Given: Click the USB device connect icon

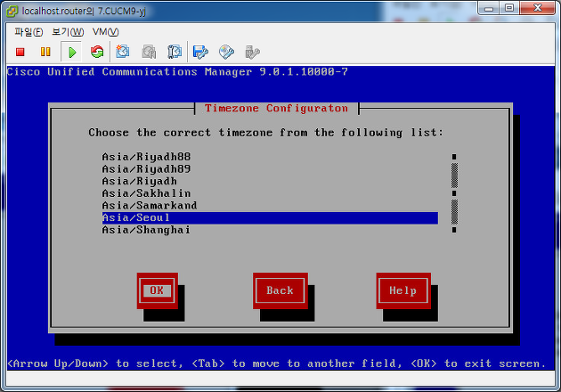Looking at the screenshot, I should click(252, 53).
